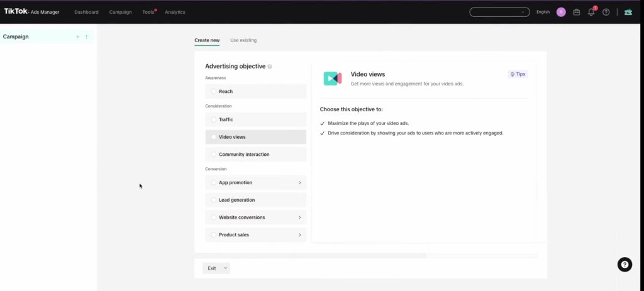Open the help question mark icon in header
Viewport: 644px width, 291px height.
tap(606, 13)
